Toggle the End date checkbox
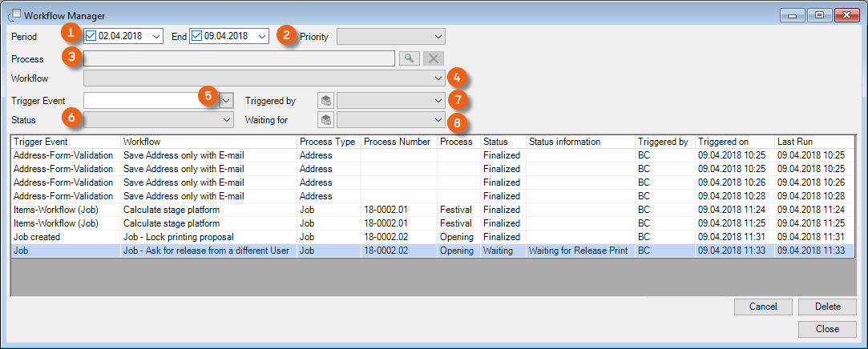This screenshot has height=349, width=868. 197,37
